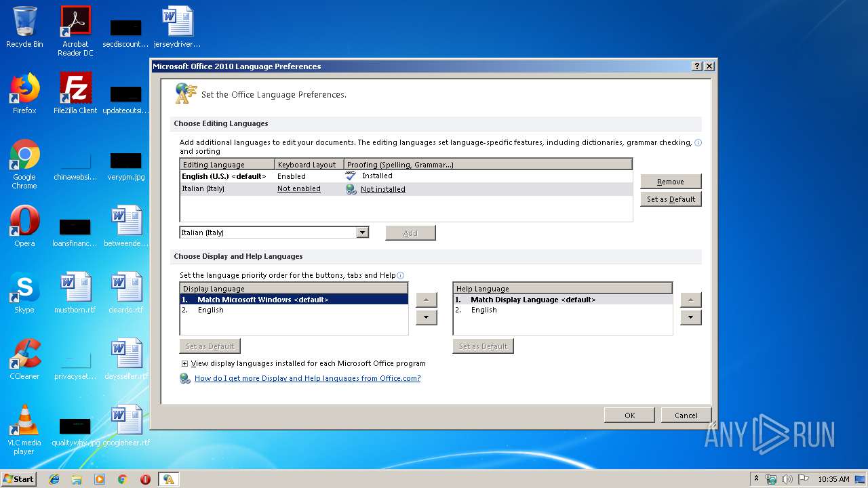Select the cleardo.rtf document icon
868x488 pixels.
125,293
